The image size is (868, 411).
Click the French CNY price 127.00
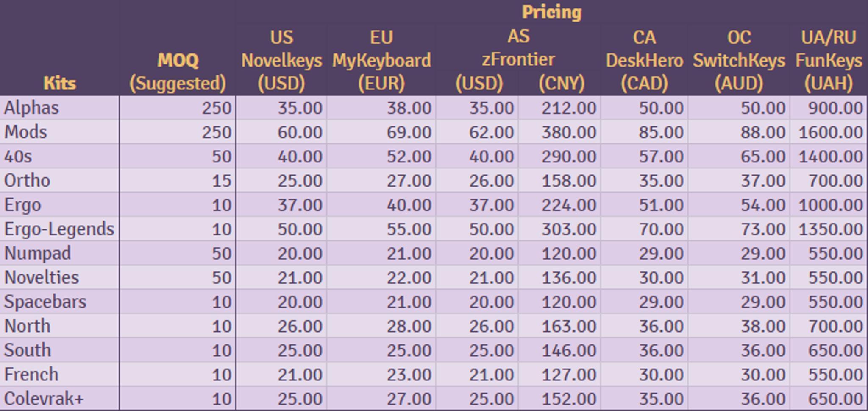click(x=568, y=375)
